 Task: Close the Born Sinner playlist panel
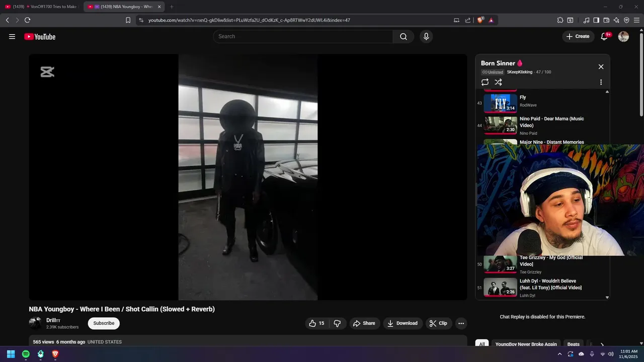click(601, 66)
